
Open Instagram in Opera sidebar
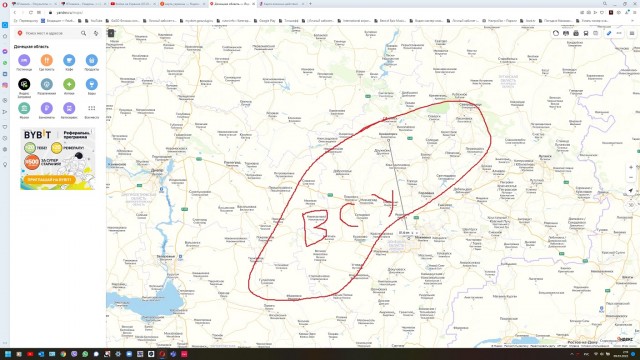click(x=5, y=85)
